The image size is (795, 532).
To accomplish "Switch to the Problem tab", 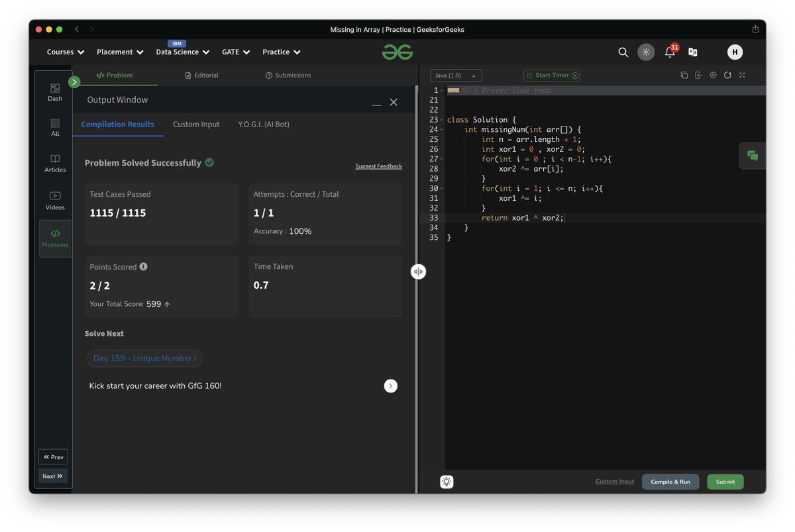I will coord(115,76).
